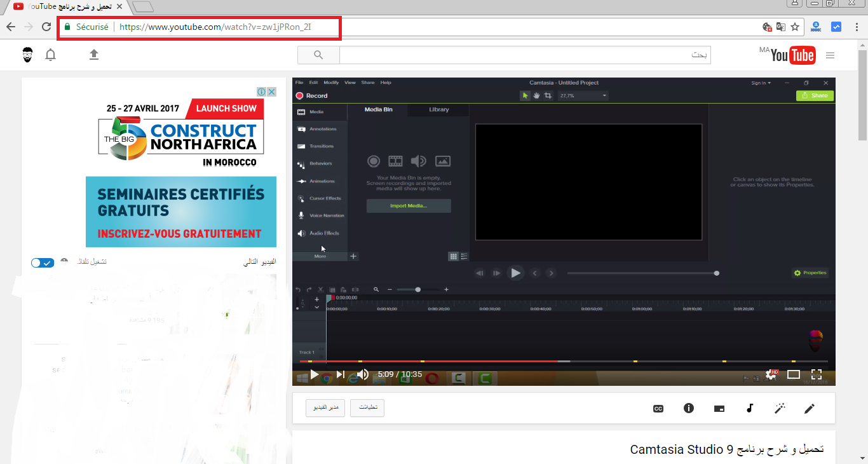Go back with the browser back arrow
The height and width of the screenshot is (464, 868).
click(11, 27)
